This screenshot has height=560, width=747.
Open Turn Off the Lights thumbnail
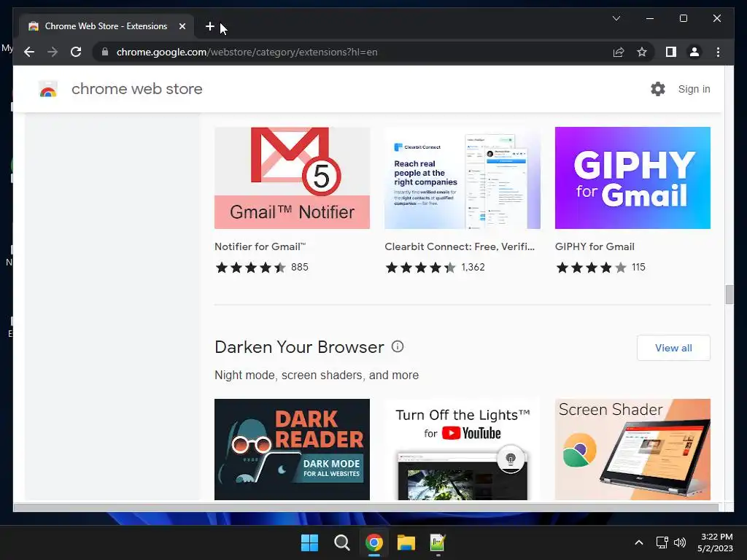click(x=462, y=449)
